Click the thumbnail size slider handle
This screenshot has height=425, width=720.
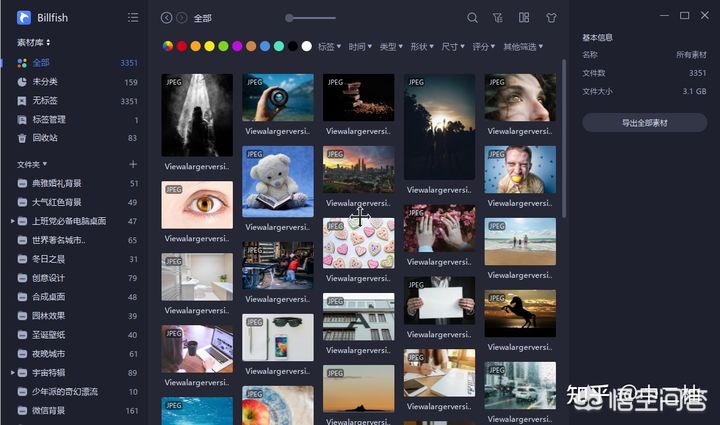pyautogui.click(x=289, y=18)
